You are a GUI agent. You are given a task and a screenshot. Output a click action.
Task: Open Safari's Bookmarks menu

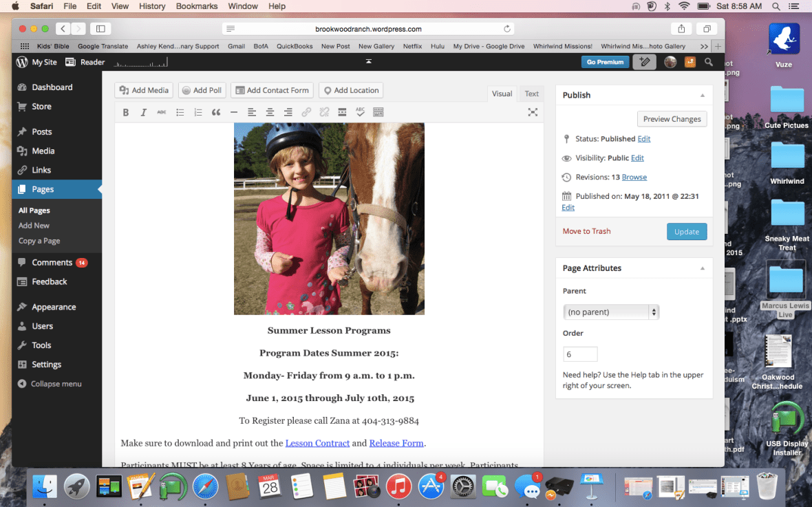196,6
